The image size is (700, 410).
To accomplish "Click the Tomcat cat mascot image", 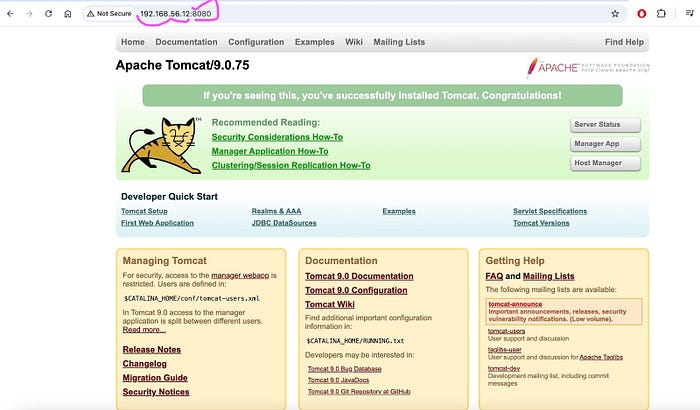I will 162,145.
